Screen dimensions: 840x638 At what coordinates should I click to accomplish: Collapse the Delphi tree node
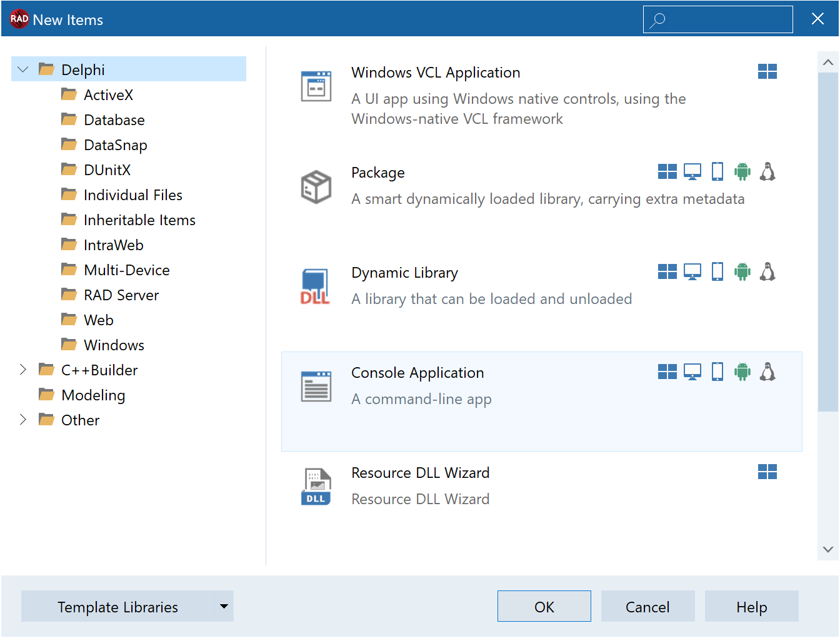point(23,69)
